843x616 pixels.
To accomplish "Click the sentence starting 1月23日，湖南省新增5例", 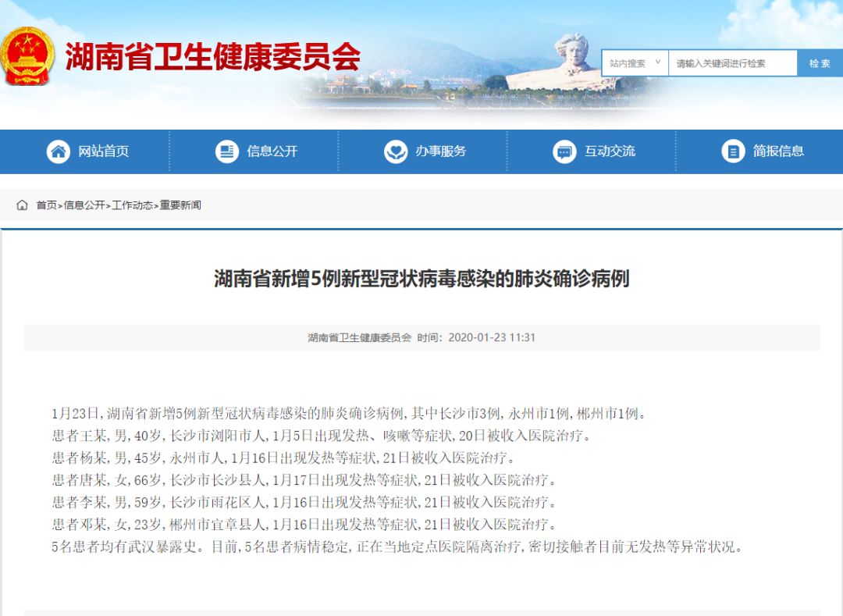I will [x=350, y=413].
